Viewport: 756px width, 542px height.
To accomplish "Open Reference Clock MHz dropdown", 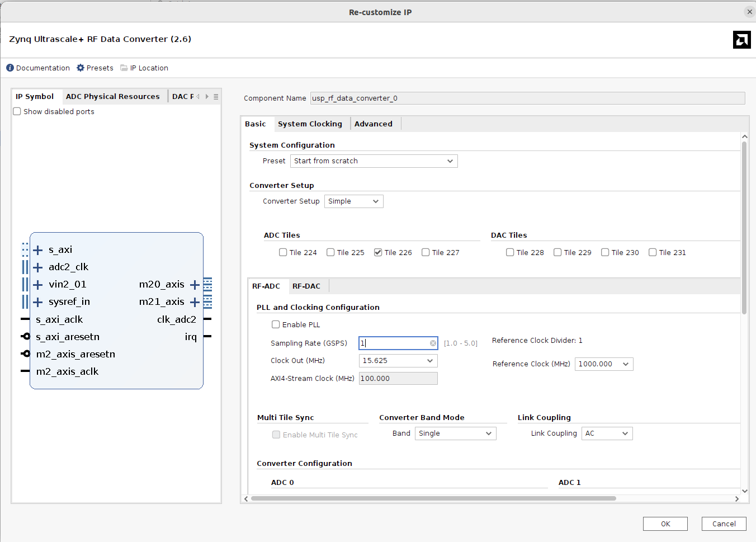I will pos(604,364).
